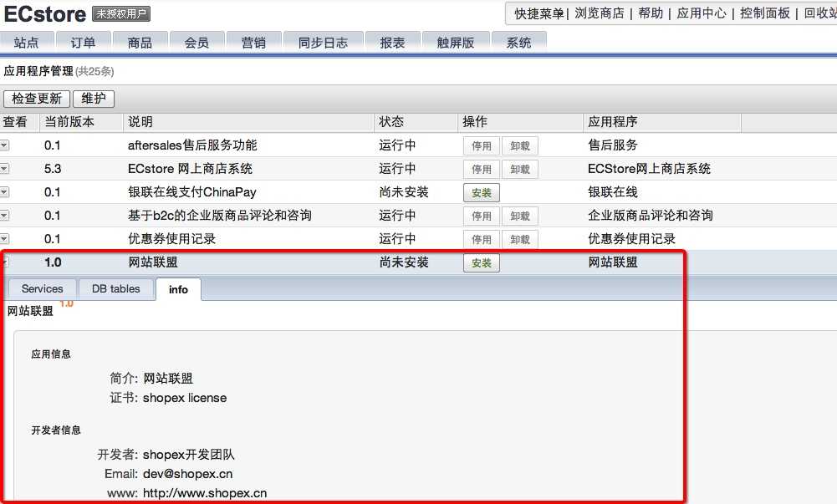Click the shopex开发团队 developer text
837x504 pixels.
pos(189,455)
